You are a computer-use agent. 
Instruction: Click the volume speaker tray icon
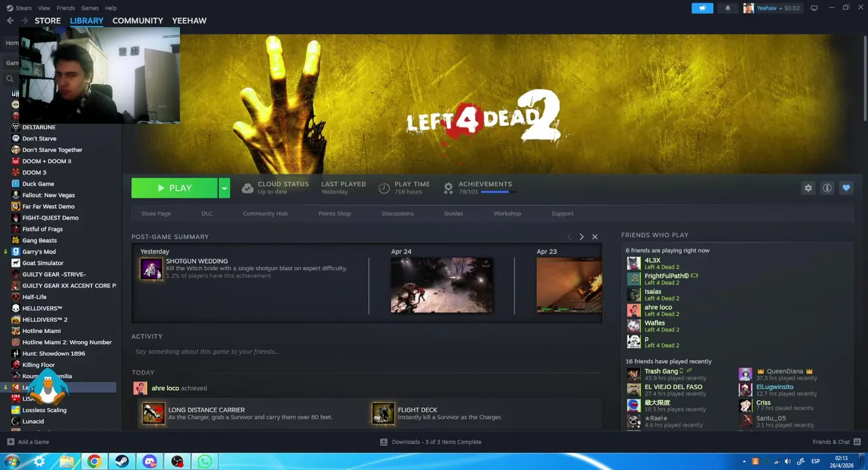788,462
